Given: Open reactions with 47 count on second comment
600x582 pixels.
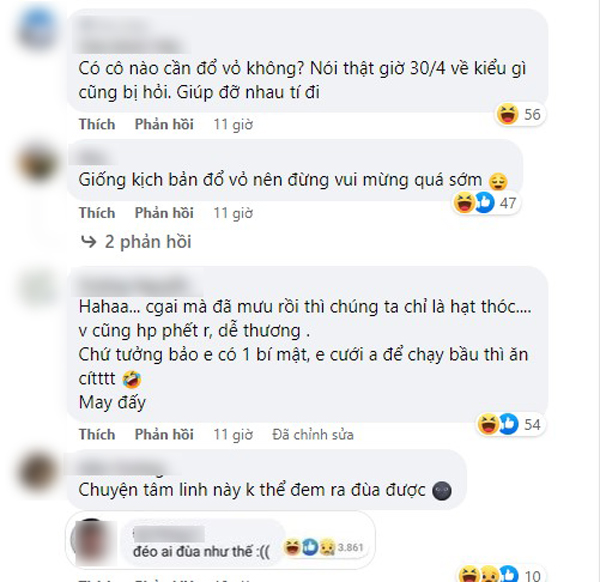Looking at the screenshot, I should (x=486, y=202).
